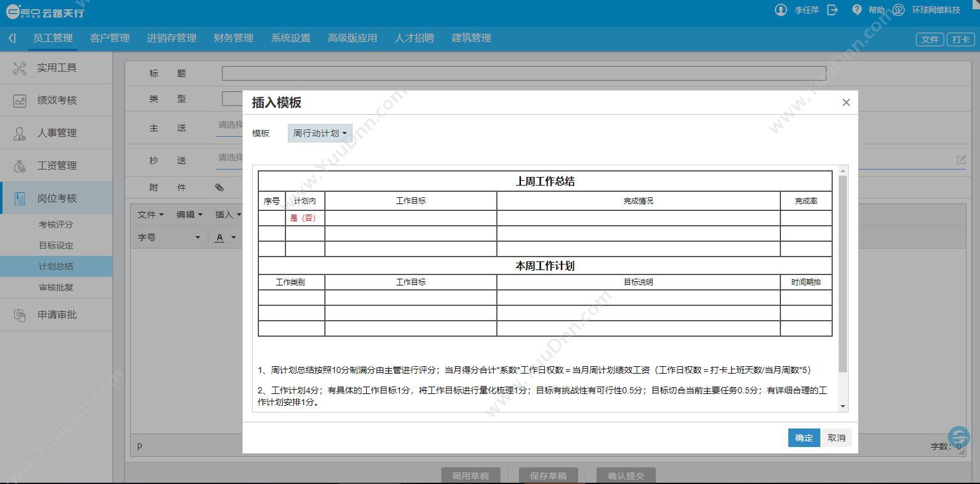980x484 pixels.
Task: Click the 实用工具 tools icon
Action: click(20, 68)
